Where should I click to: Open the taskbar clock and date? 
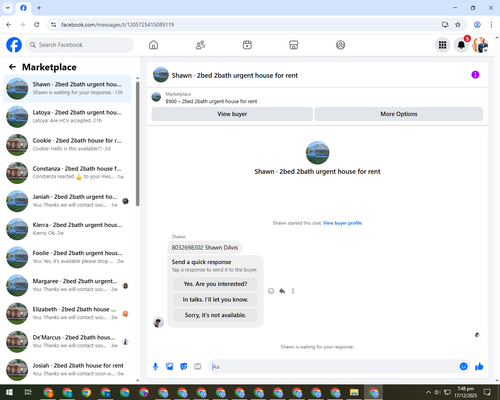pos(466,392)
